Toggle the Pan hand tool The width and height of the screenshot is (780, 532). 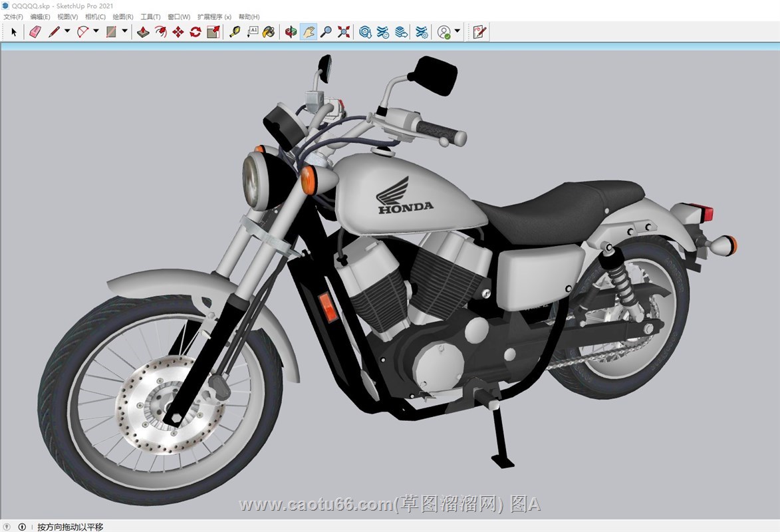coord(308,31)
